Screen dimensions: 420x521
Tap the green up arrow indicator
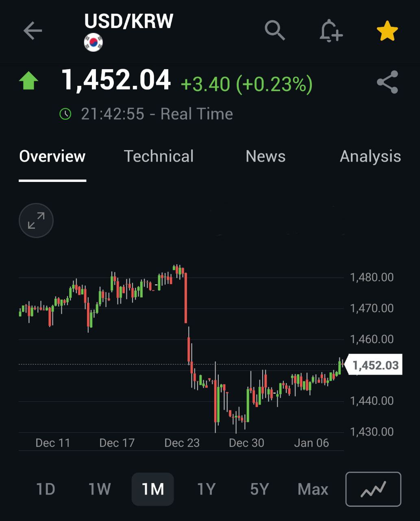click(29, 81)
